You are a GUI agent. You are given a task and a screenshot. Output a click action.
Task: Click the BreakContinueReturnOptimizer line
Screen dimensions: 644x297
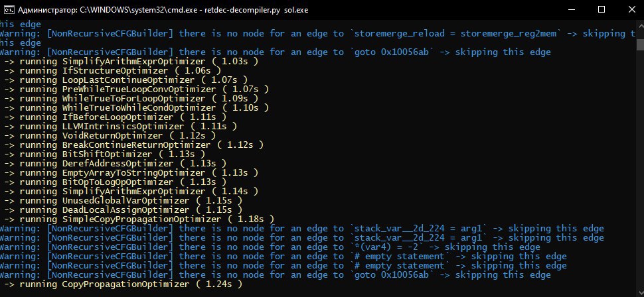[x=133, y=145]
